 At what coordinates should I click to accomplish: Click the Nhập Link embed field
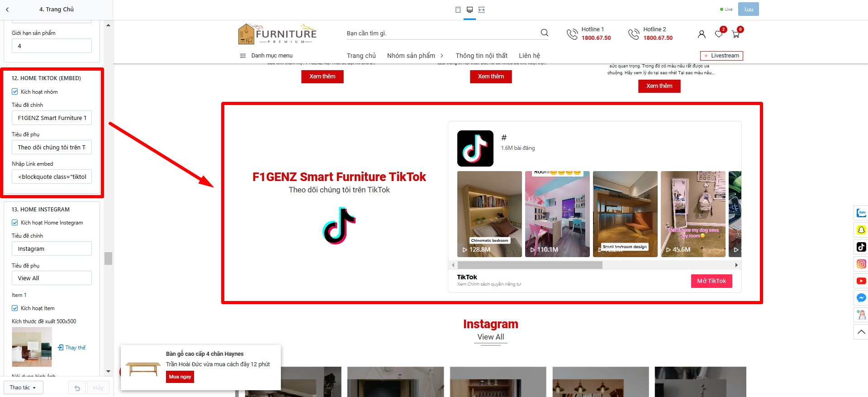52,177
